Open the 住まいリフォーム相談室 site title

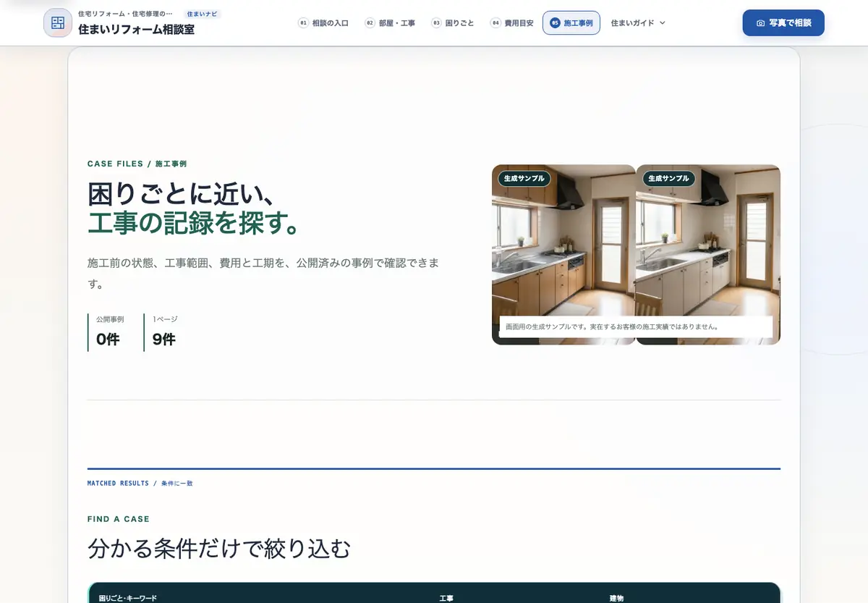coord(137,30)
